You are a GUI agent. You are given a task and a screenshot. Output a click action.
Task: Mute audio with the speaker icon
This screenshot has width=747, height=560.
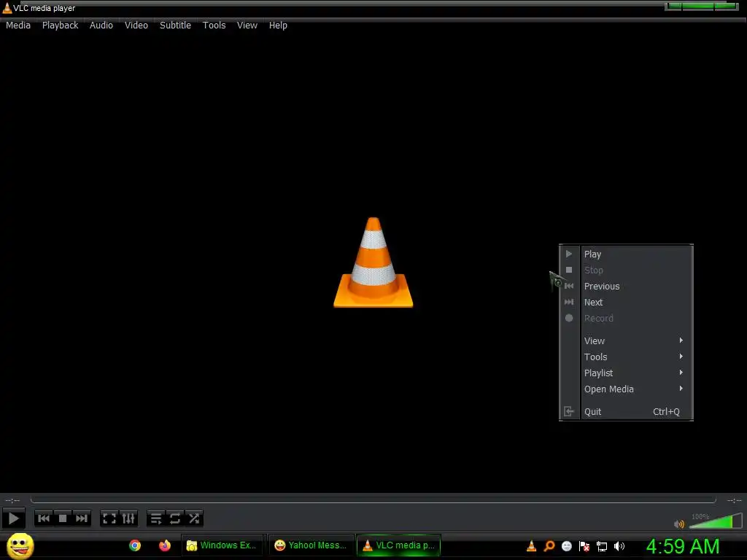coord(679,524)
